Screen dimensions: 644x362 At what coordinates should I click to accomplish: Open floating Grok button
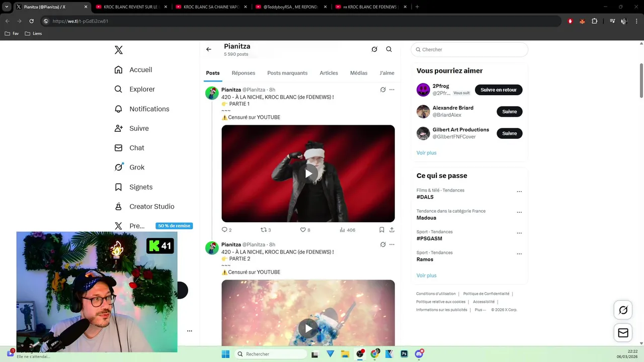[x=623, y=310]
